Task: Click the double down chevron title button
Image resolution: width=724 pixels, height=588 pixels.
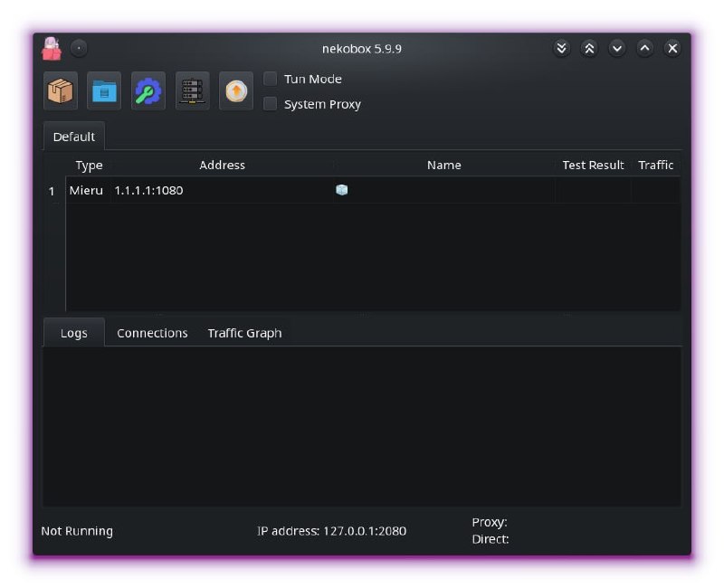Action: click(x=561, y=48)
